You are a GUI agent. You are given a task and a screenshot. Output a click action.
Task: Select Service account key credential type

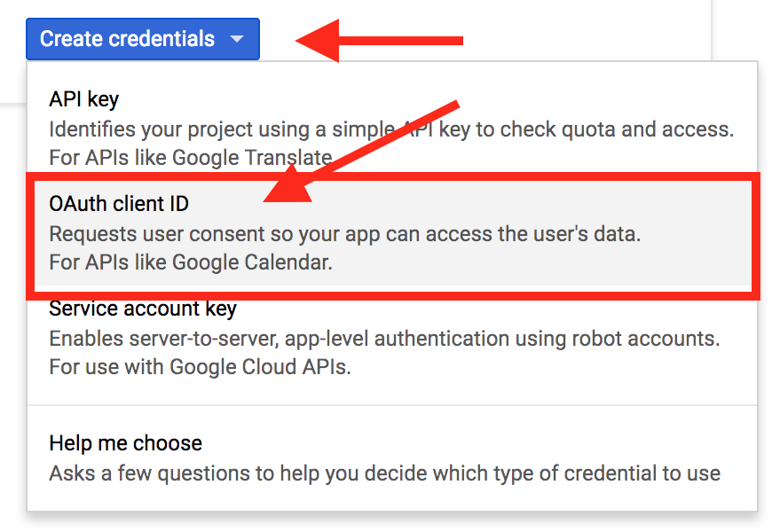(x=143, y=309)
